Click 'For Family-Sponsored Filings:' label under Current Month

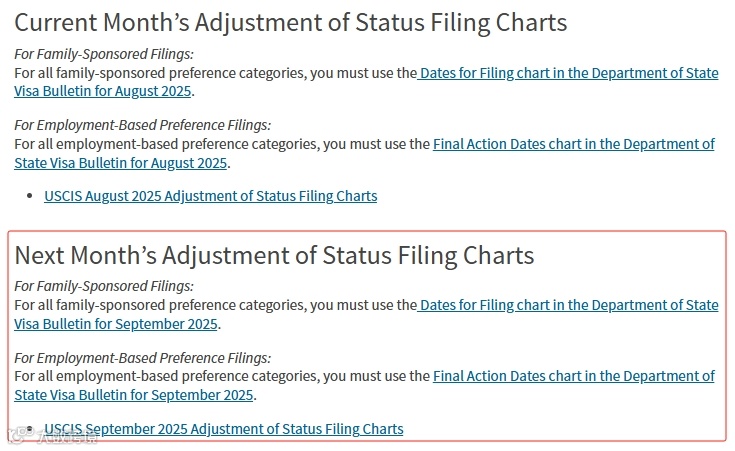104,54
